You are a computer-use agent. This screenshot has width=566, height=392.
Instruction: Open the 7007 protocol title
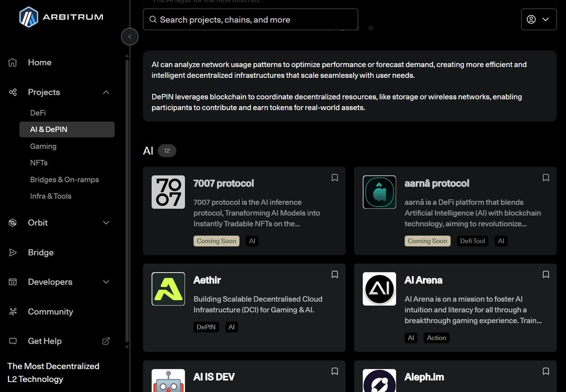pyautogui.click(x=224, y=183)
